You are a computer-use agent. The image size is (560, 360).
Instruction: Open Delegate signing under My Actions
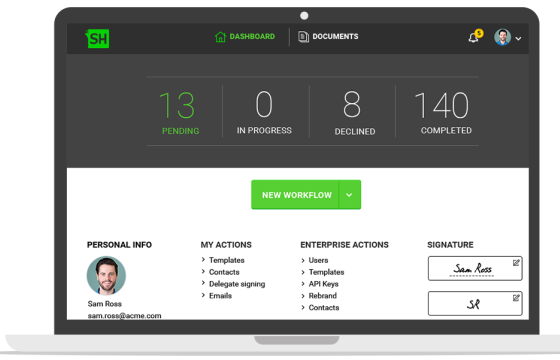click(x=237, y=284)
